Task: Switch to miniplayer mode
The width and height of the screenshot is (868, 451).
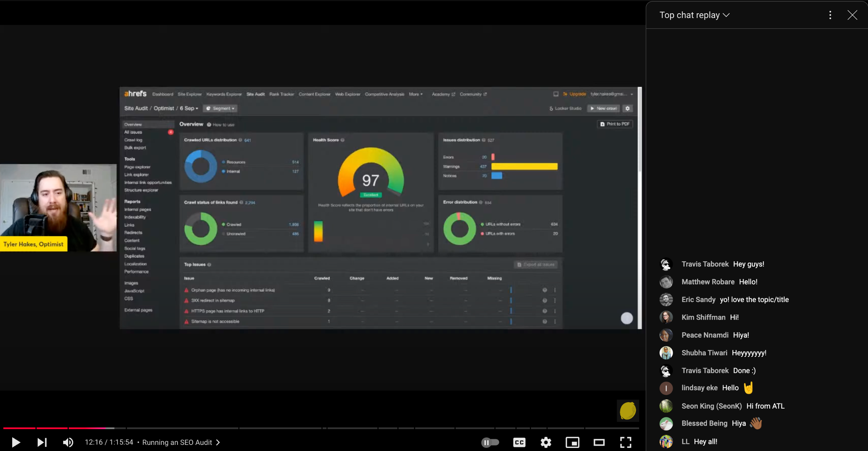Action: click(x=572, y=442)
